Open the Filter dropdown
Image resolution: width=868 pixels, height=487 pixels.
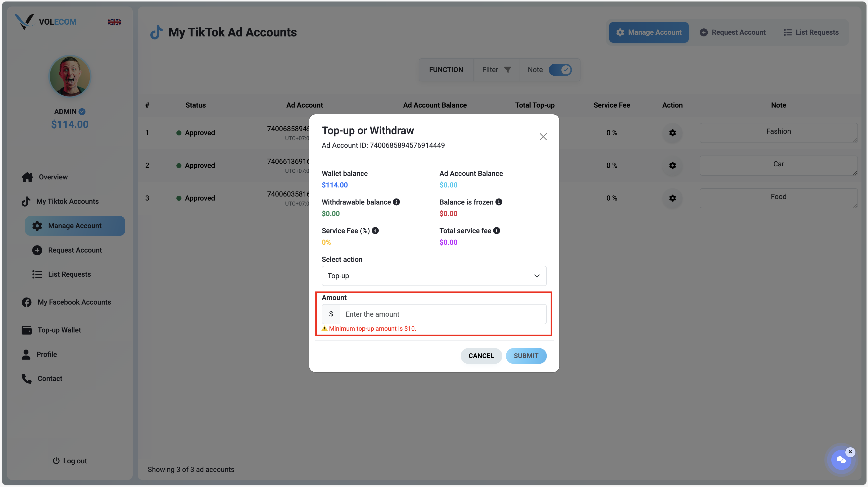[497, 70]
